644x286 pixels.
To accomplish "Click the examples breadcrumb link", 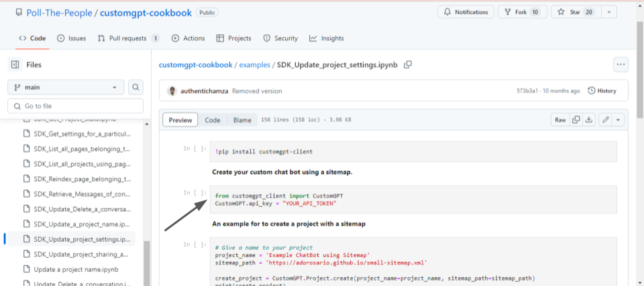I will tap(255, 65).
